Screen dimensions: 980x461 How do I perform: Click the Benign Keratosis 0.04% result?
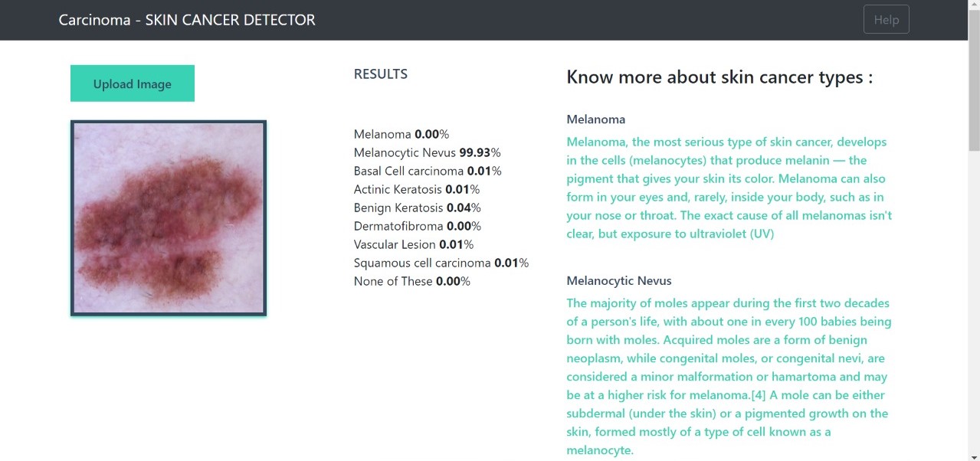pos(417,208)
